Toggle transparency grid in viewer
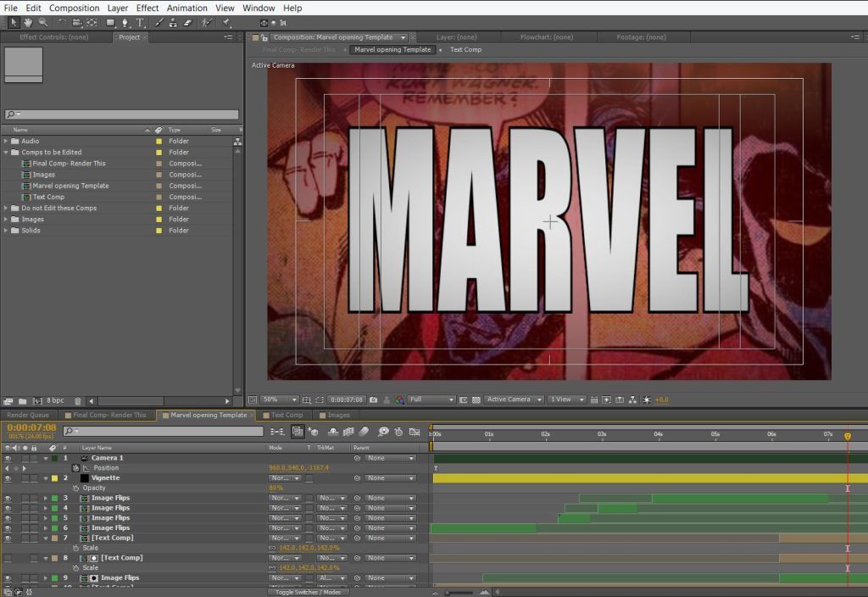Screen dimensions: 868x597 pos(476,400)
